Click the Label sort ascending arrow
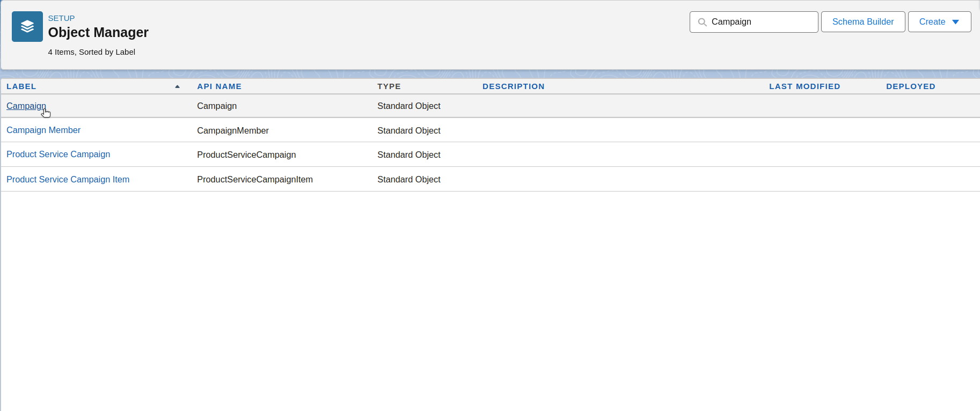The image size is (980, 411). click(177, 86)
